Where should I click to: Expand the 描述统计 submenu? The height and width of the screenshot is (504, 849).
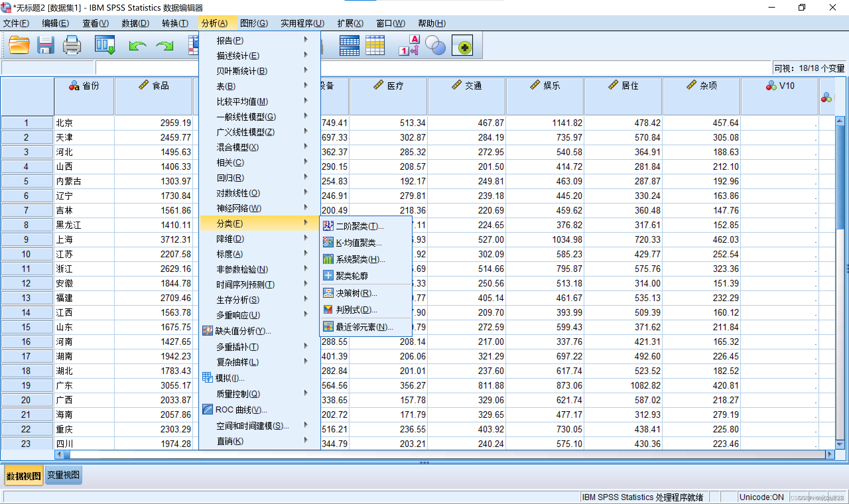click(235, 56)
